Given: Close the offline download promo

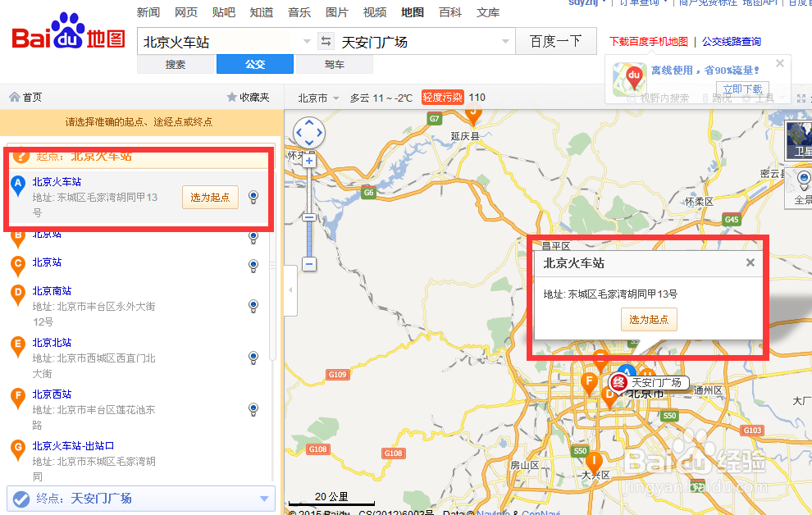Looking at the screenshot, I should coord(780,64).
